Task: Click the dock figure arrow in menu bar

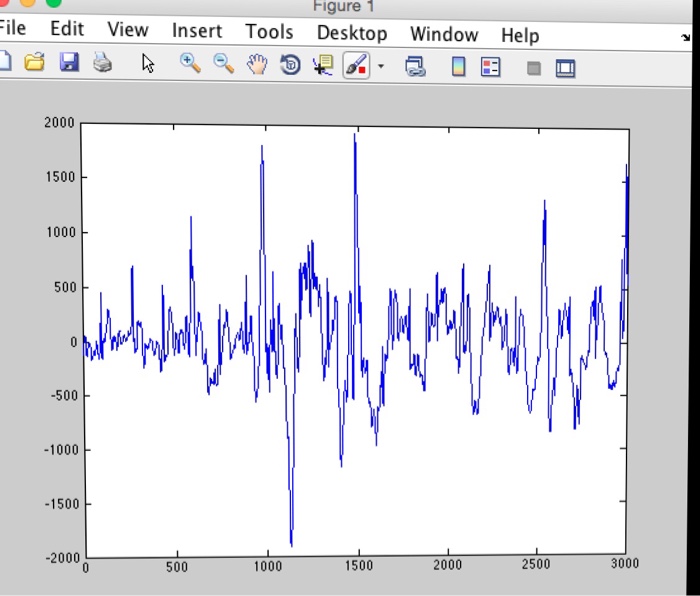Action: [x=686, y=38]
